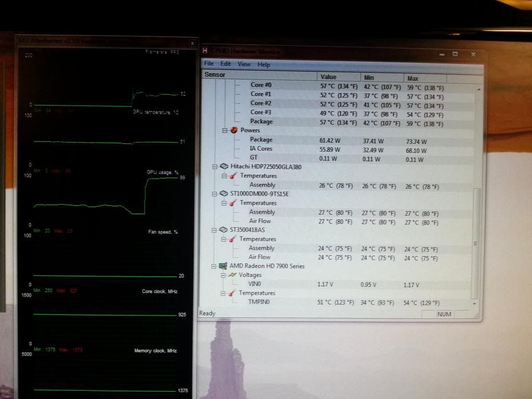
Task: Click the sensor list scrollbar thumb
Action: tap(476, 243)
